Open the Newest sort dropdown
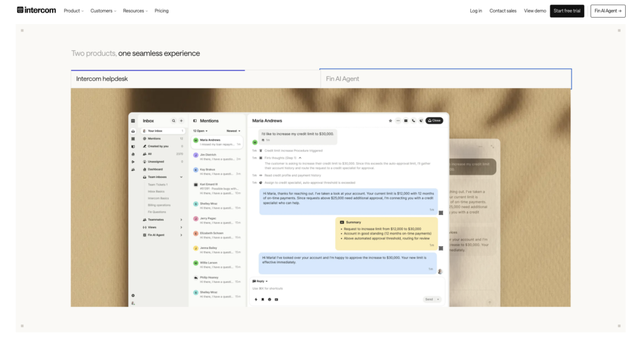The height and width of the screenshot is (337, 644). click(233, 131)
